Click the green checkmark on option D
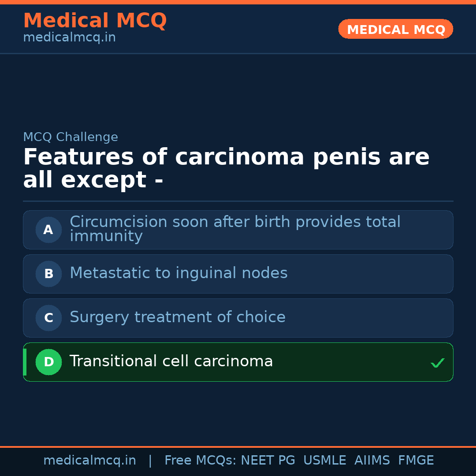476x476 pixels. (x=438, y=362)
